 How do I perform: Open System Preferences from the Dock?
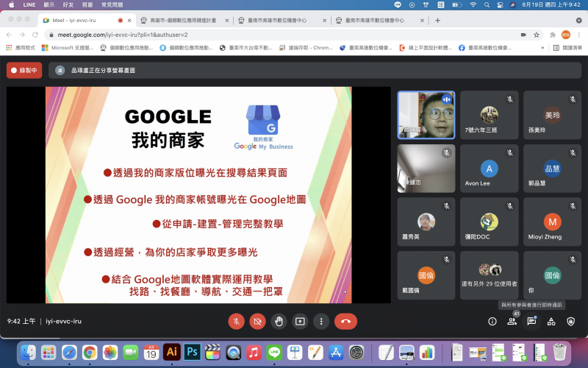[356, 353]
